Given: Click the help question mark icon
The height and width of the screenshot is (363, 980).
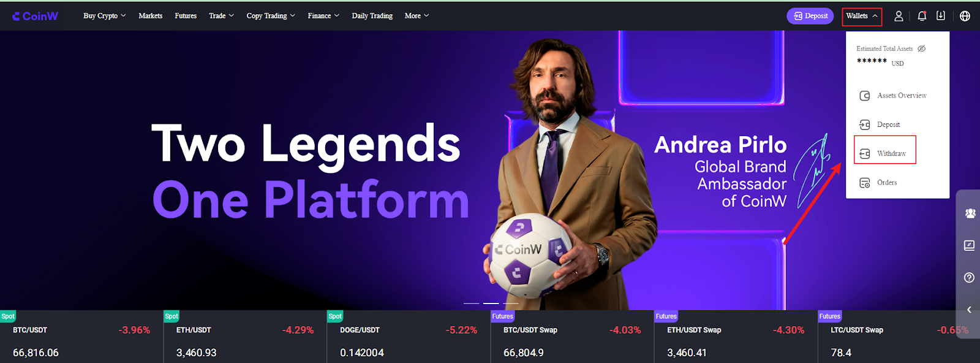Looking at the screenshot, I should (x=969, y=277).
